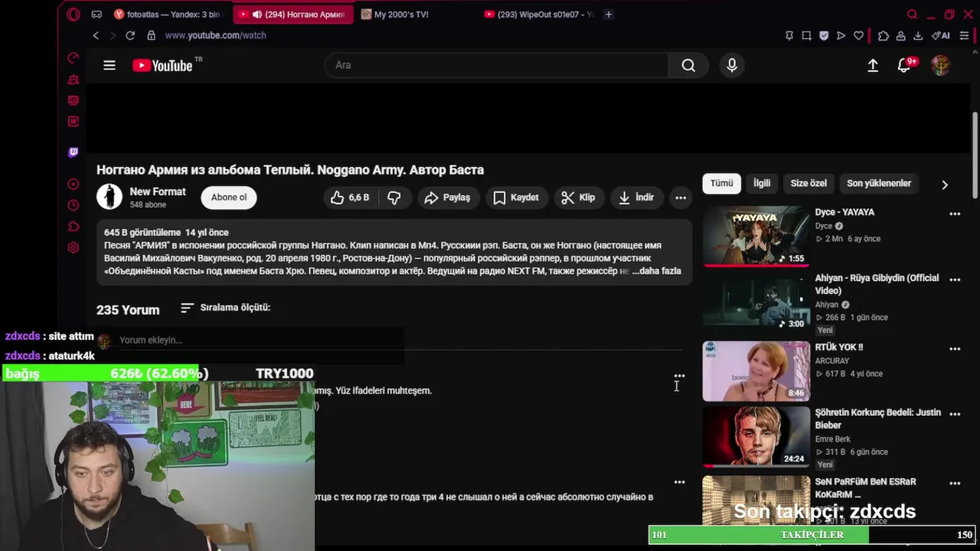Image resolution: width=980 pixels, height=551 pixels.
Task: Open YouTube upload/create icon
Action: pyautogui.click(x=873, y=65)
